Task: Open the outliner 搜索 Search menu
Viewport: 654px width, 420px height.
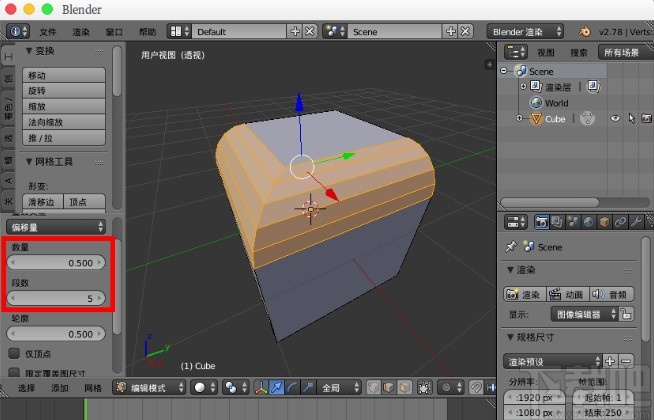Action: pos(579,53)
